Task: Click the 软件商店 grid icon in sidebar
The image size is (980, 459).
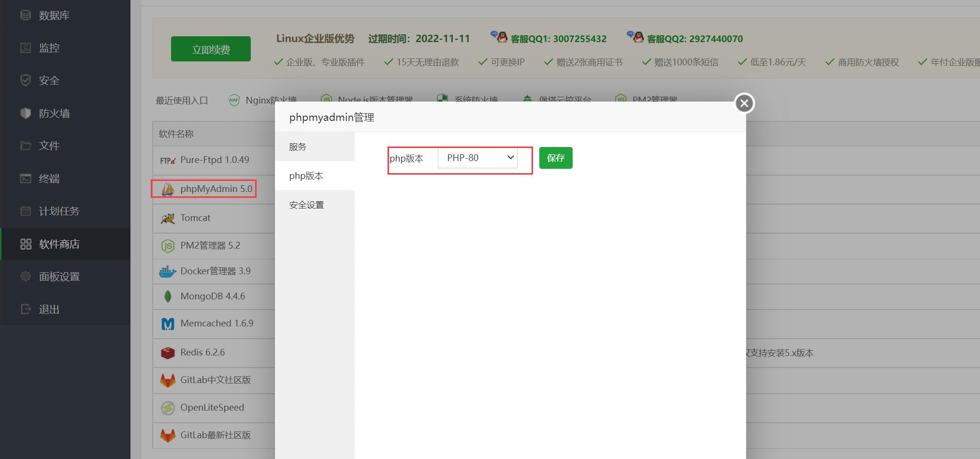Action: 26,244
